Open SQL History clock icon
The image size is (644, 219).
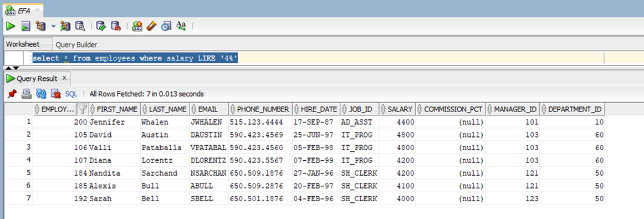click(x=166, y=26)
